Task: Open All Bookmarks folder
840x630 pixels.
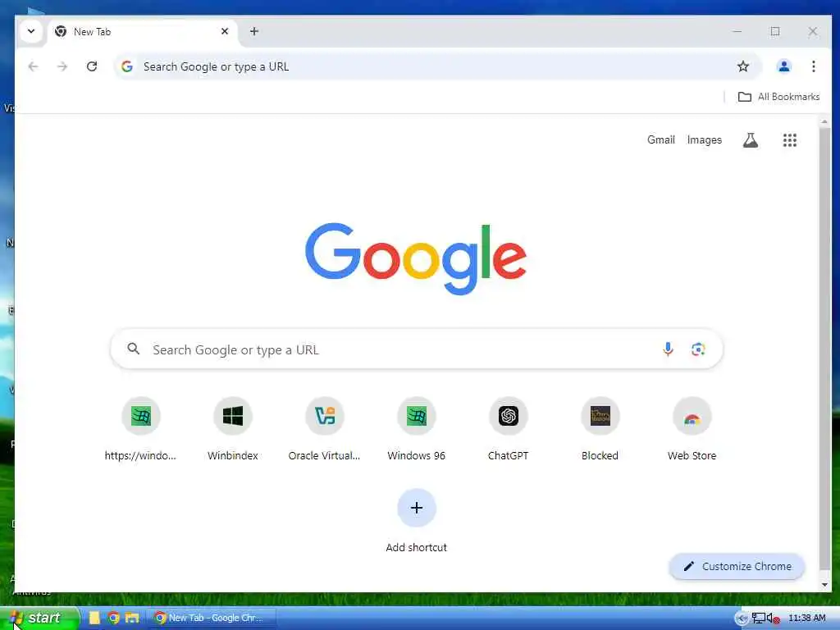Action: coord(779,97)
